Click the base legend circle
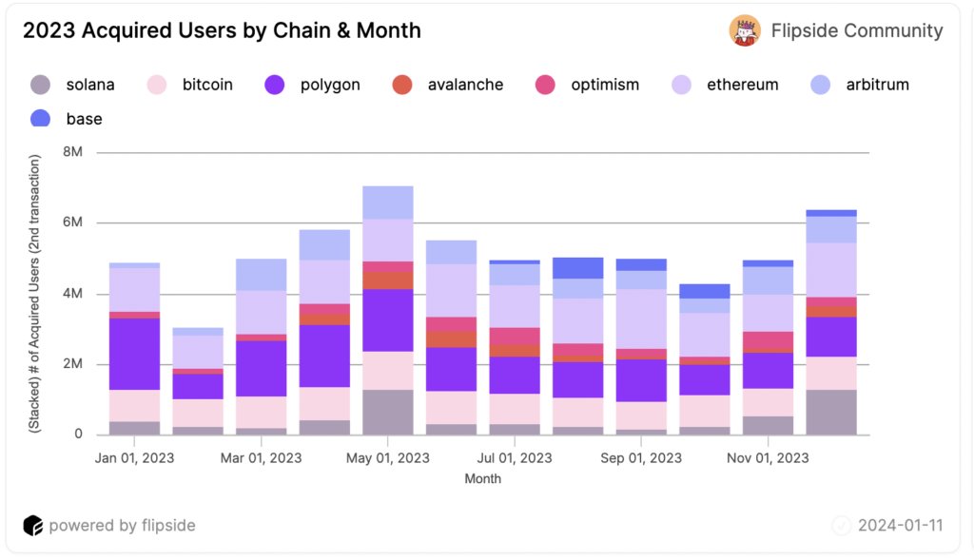The height and width of the screenshot is (560, 974). (41, 119)
